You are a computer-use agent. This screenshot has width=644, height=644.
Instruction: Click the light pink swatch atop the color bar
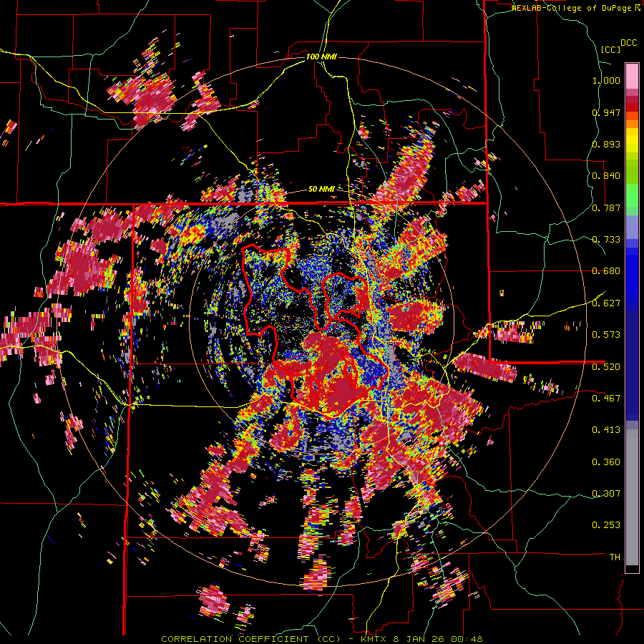click(x=632, y=76)
